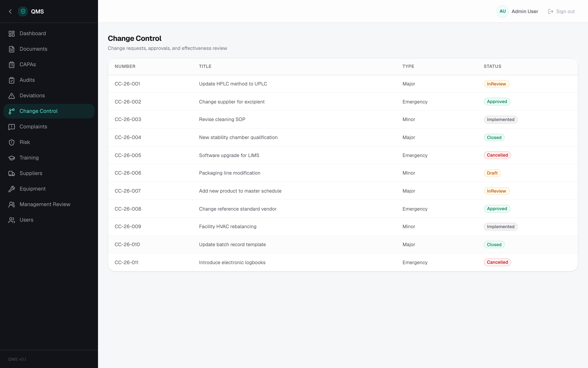Screen dimensions: 588x368
Task: Click the Approved badge for CC-26-002
Action: [497, 102]
